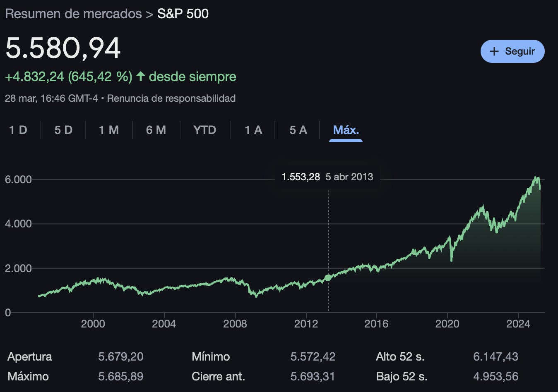This screenshot has height=392, width=558.
Task: Click the Apertura value 5.679,20
Action: [121, 357]
